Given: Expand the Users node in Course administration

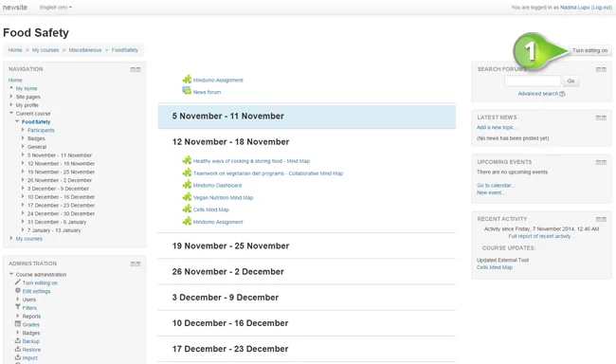Looking at the screenshot, I should (x=18, y=300).
